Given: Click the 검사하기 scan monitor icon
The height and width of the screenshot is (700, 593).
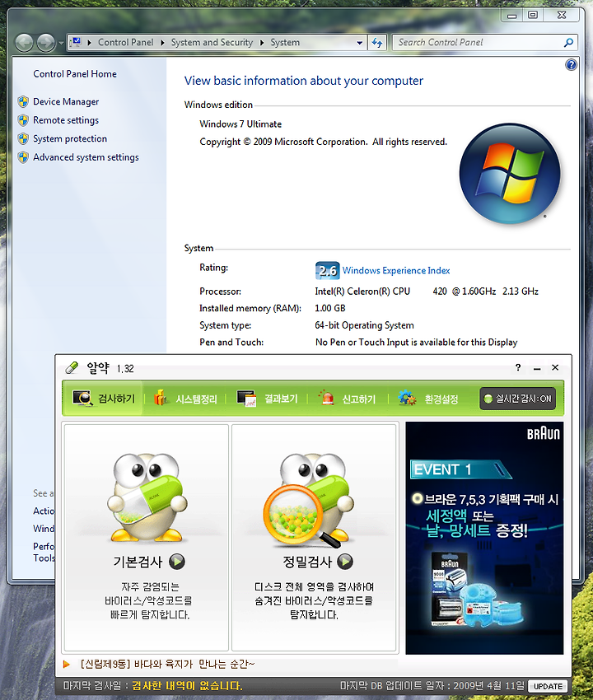Looking at the screenshot, I should pyautogui.click(x=82, y=398).
